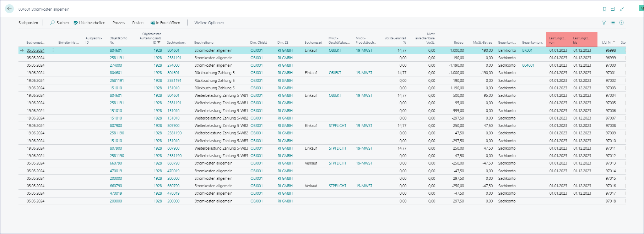Image resolution: width=644 pixels, height=234 pixels.
Task: Open the filter pane funnel icon
Action: coord(604,23)
